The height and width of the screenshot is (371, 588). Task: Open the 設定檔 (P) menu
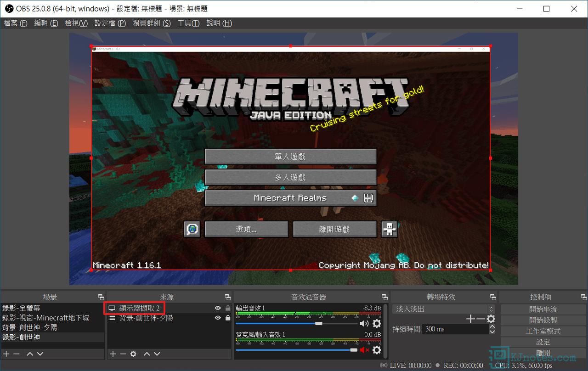pyautogui.click(x=110, y=23)
